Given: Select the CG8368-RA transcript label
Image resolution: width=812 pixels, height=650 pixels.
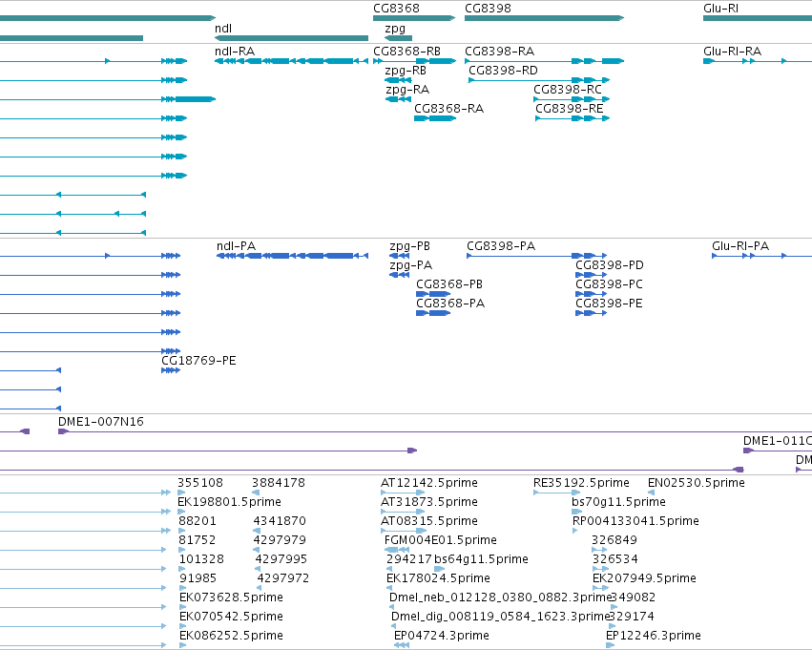Looking at the screenshot, I should tap(449, 109).
